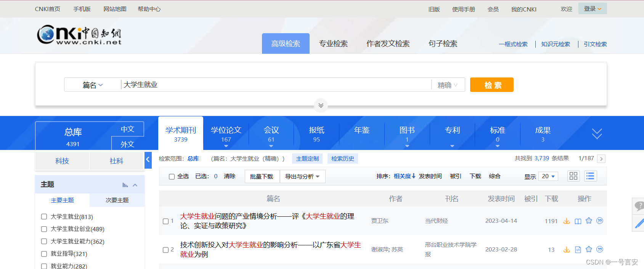Toggle 全选 checkbox
The image size is (644, 269).
[x=172, y=177]
